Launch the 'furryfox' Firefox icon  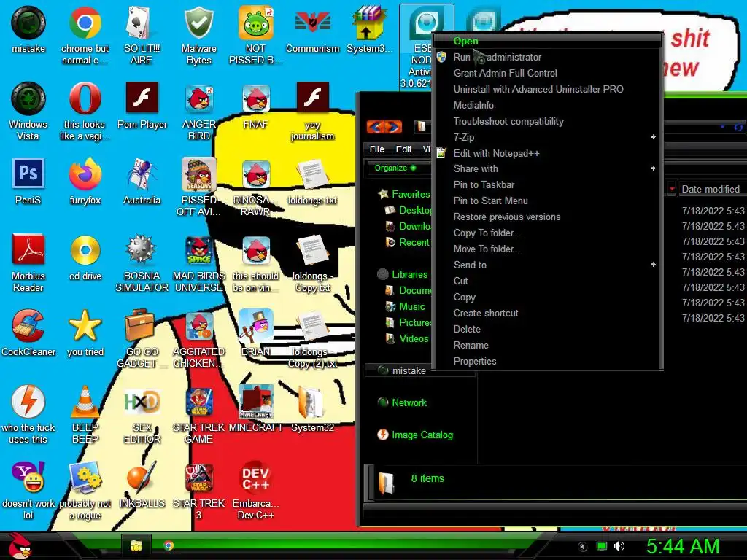pos(85,182)
